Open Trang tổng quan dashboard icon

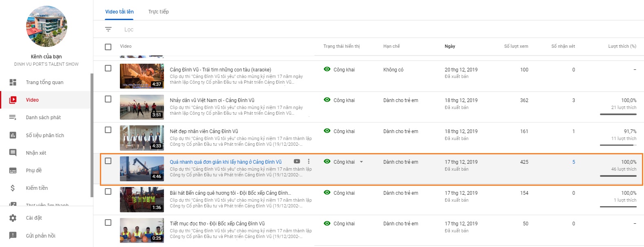[13, 82]
